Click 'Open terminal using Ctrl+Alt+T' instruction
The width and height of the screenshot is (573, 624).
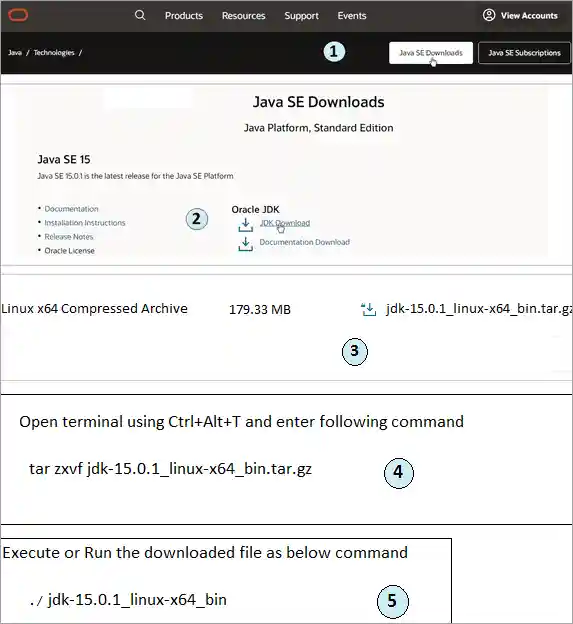(x=242, y=422)
